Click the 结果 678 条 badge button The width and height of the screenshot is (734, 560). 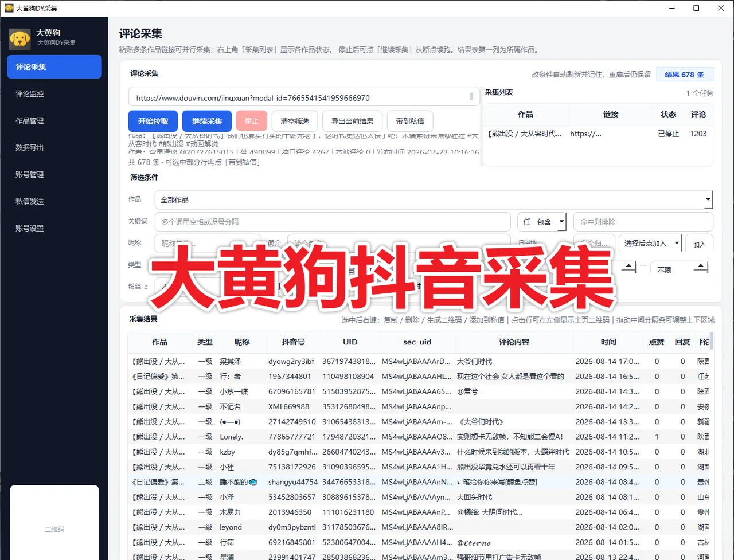pyautogui.click(x=685, y=75)
